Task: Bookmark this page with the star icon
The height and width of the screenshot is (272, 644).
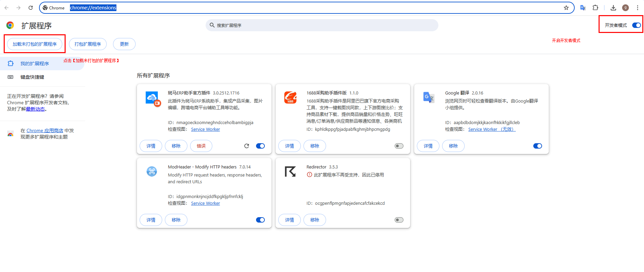Action: pos(566,8)
